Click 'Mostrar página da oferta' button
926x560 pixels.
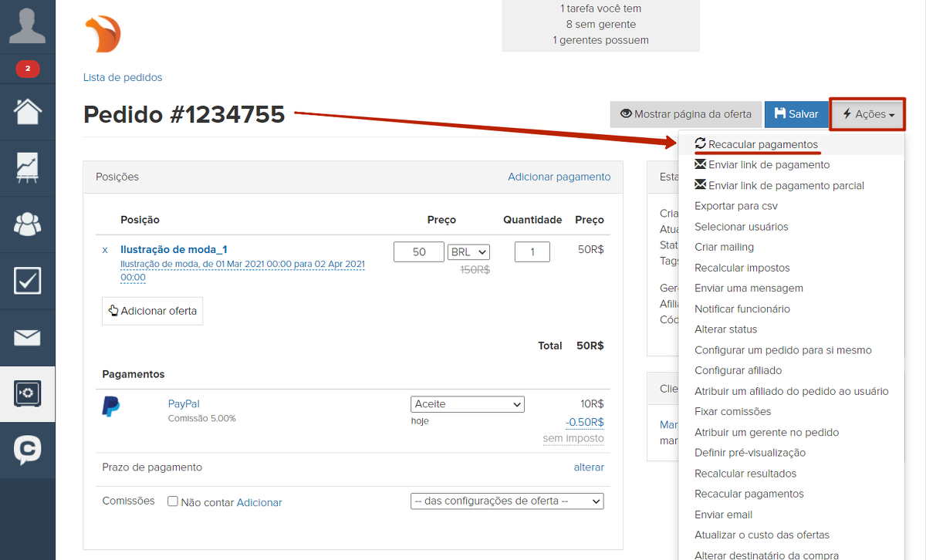[x=686, y=114]
